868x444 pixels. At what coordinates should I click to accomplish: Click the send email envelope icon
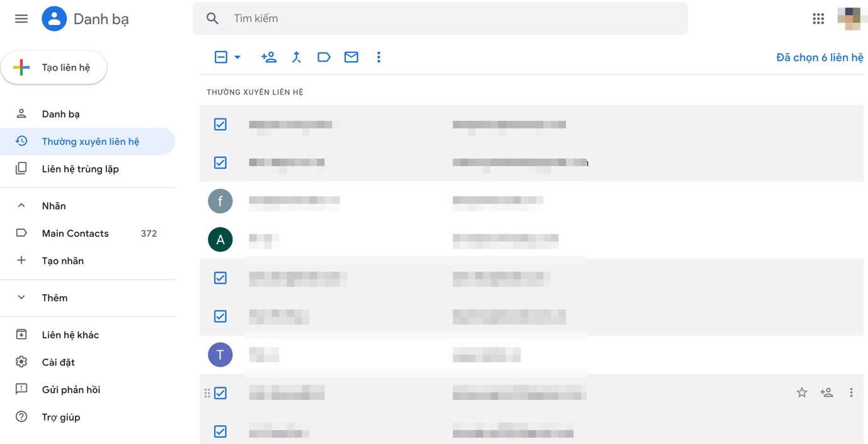pyautogui.click(x=351, y=57)
